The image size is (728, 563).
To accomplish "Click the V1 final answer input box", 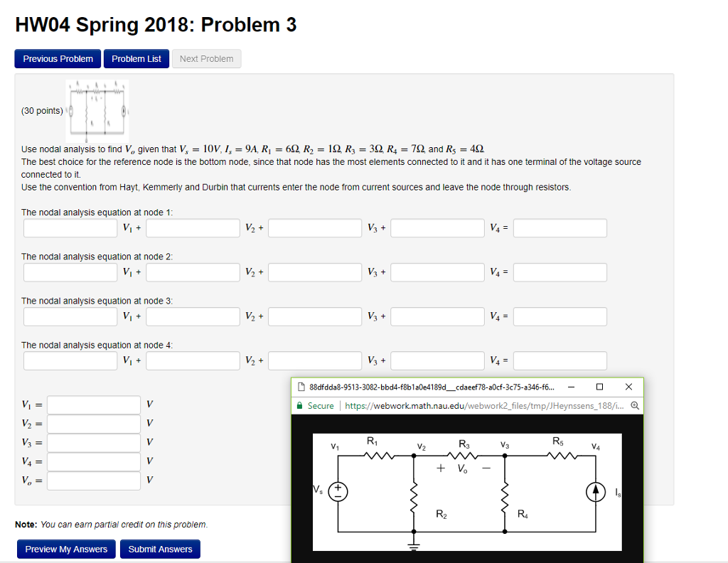I will pos(94,404).
